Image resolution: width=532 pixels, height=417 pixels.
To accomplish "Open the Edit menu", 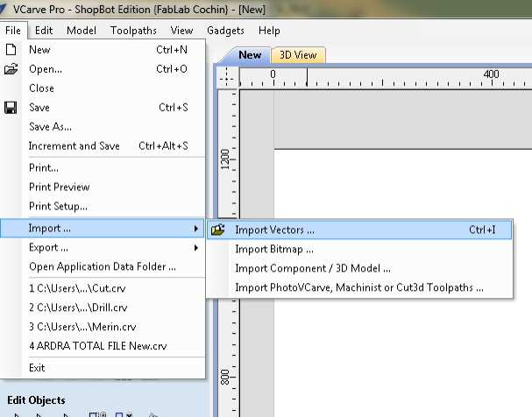I will (x=44, y=31).
